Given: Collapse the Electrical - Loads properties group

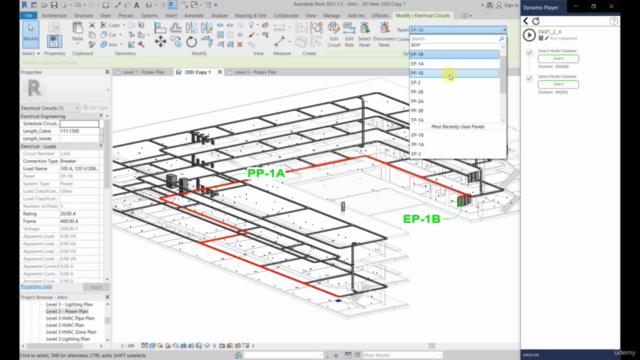Looking at the screenshot, I should [101, 146].
